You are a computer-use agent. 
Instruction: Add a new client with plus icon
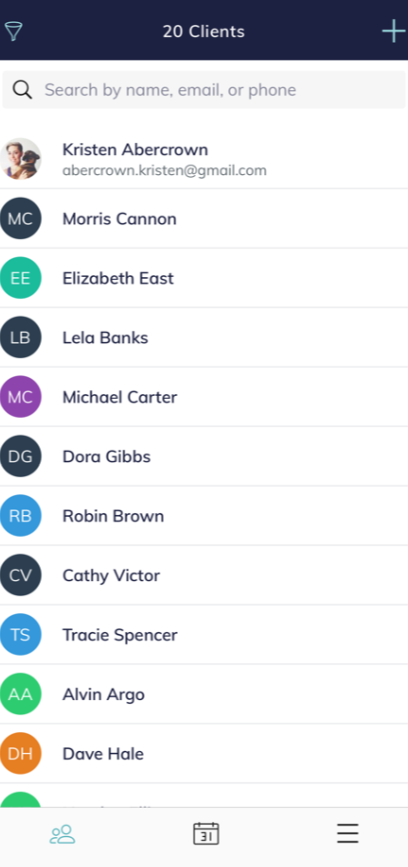point(394,32)
